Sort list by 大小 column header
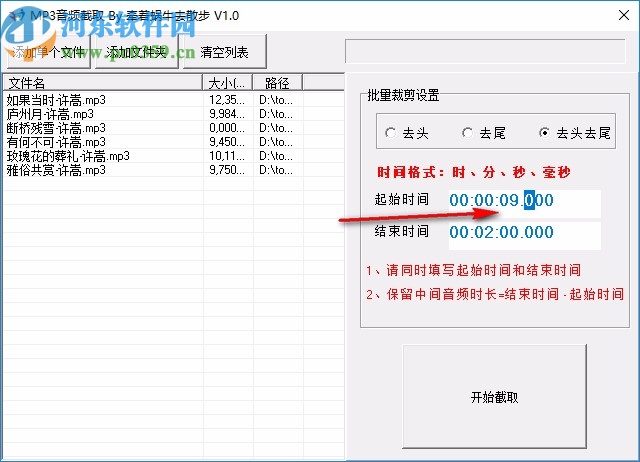 (x=227, y=83)
